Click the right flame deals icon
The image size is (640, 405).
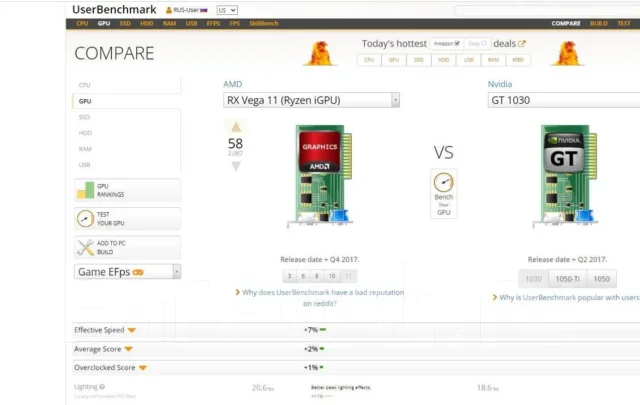tap(567, 53)
